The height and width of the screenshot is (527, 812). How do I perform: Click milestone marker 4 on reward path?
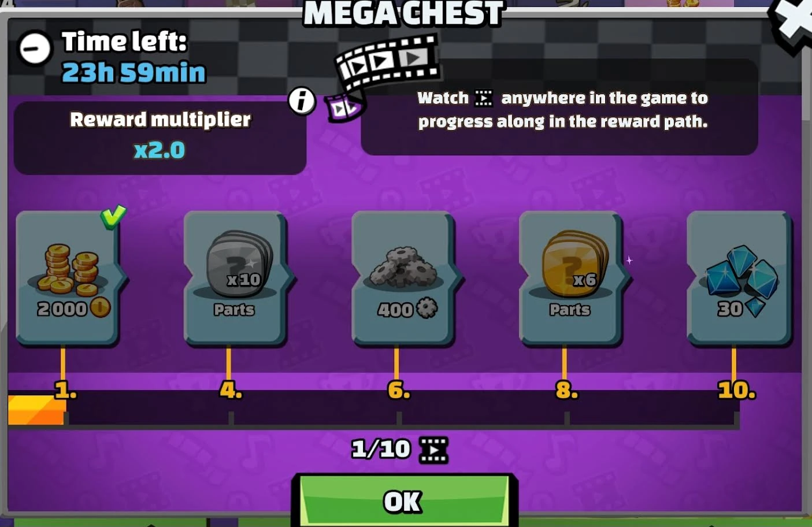pyautogui.click(x=231, y=390)
